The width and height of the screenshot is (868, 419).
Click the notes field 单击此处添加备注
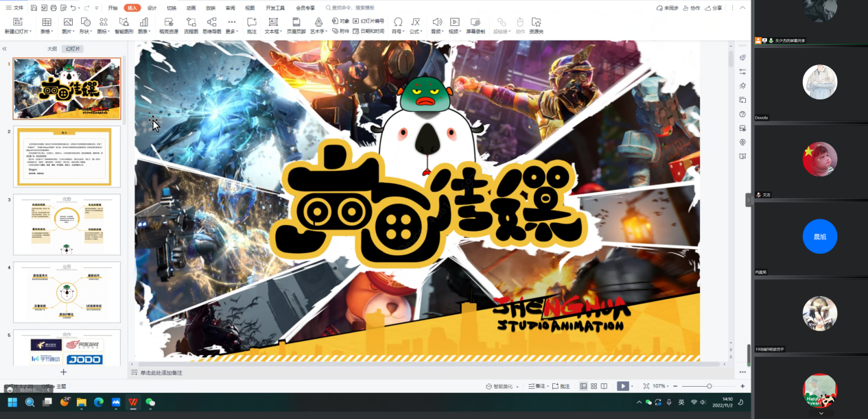tap(160, 372)
